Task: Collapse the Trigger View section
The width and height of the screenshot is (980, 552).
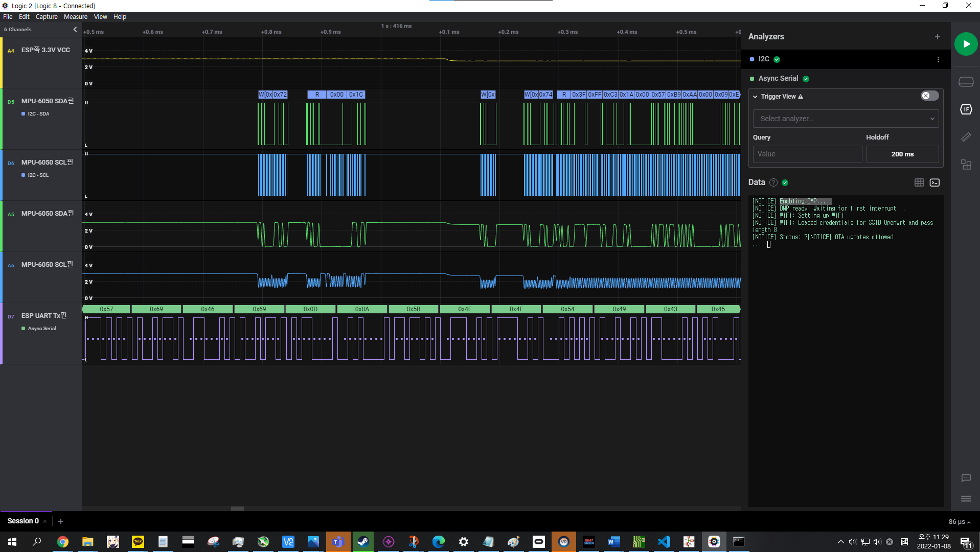Action: click(755, 97)
